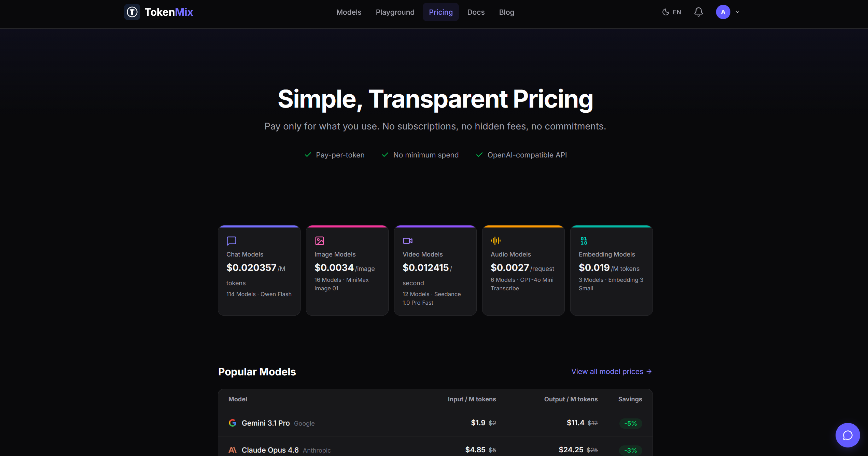
Task: Open the chat support bubble
Action: pos(848,435)
